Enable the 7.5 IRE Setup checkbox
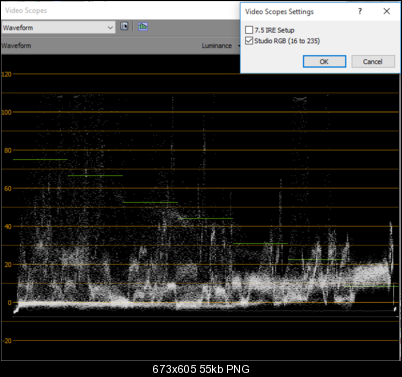This screenshot has height=377, width=402. point(249,30)
